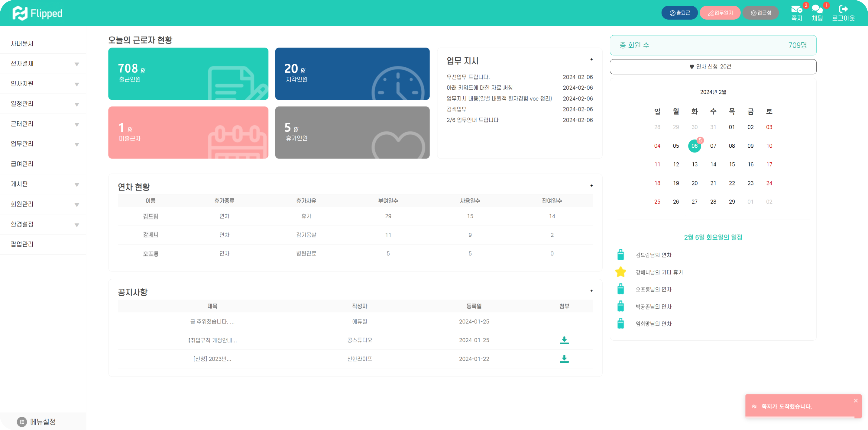Expand more in 공지사항 panel

pos(591,291)
